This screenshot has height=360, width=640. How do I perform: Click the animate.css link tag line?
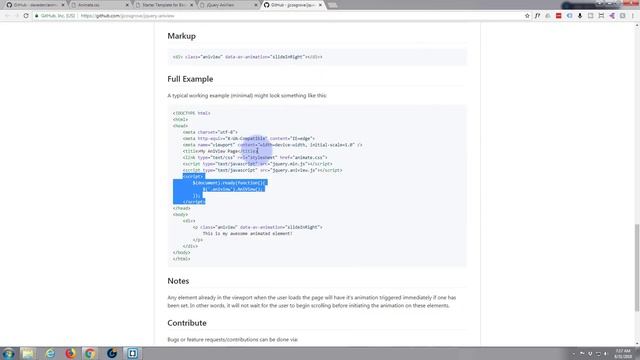255,158
